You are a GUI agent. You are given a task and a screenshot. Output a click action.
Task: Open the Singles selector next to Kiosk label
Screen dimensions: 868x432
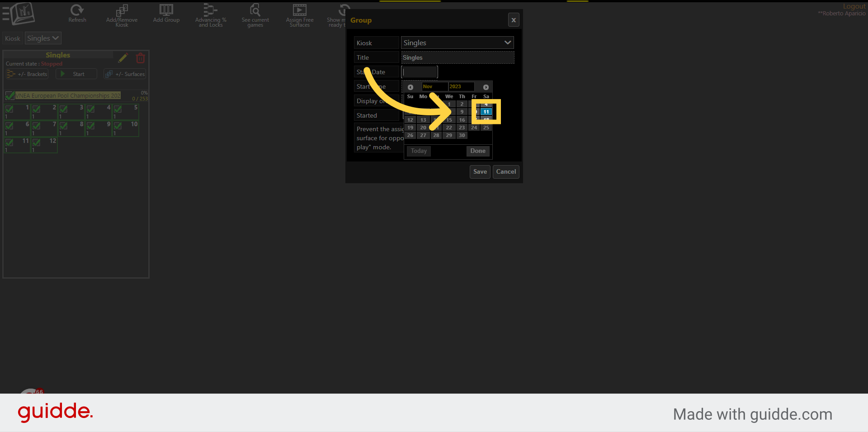tap(43, 38)
